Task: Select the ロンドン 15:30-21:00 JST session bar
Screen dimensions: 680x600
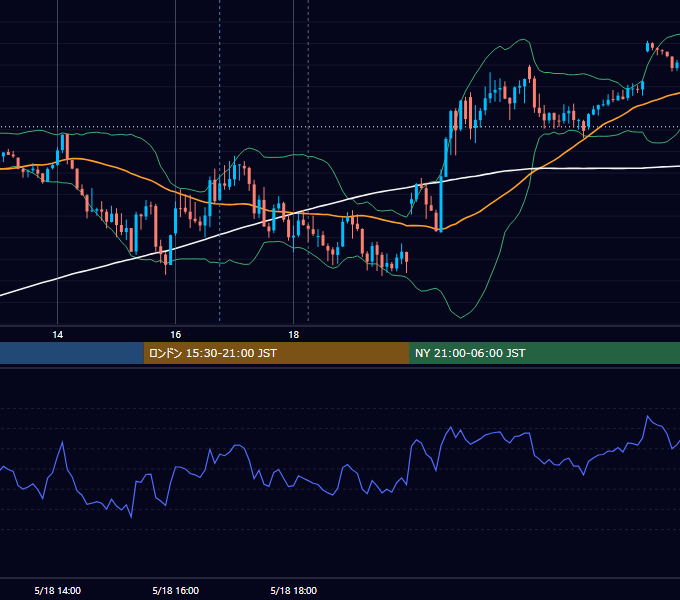Action: [x=276, y=353]
